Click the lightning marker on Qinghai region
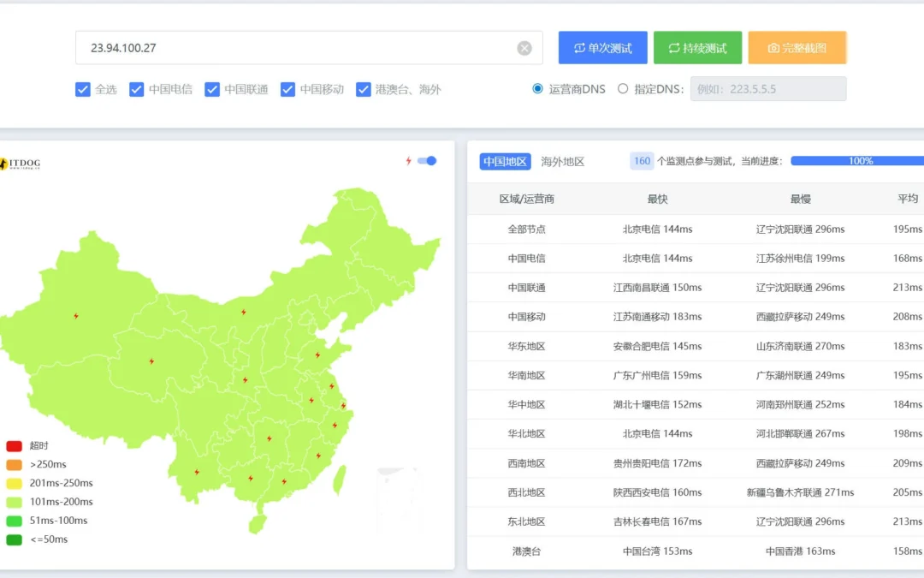Image resolution: width=924 pixels, height=578 pixels. (151, 361)
